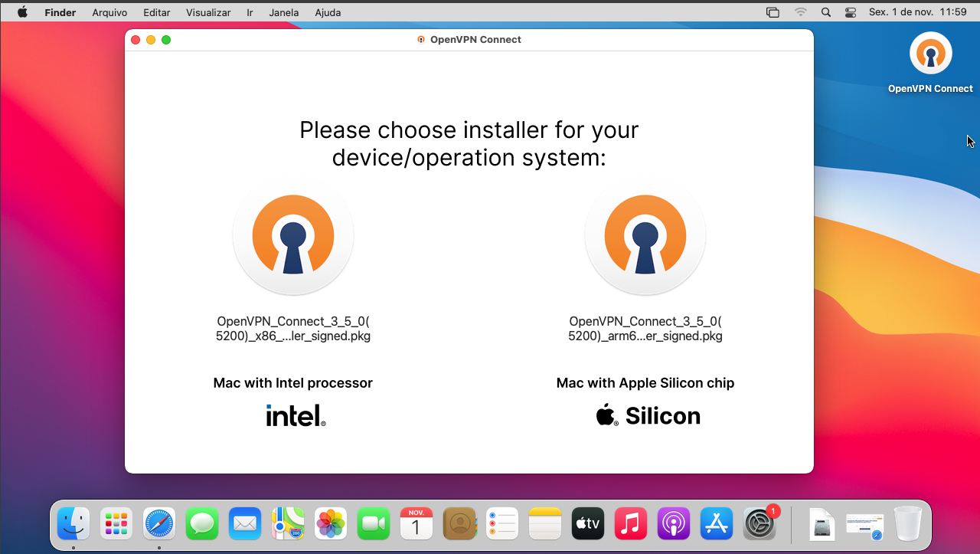Open the Wi-Fi status menu
The height and width of the screenshot is (554, 980).
pyautogui.click(x=801, y=12)
